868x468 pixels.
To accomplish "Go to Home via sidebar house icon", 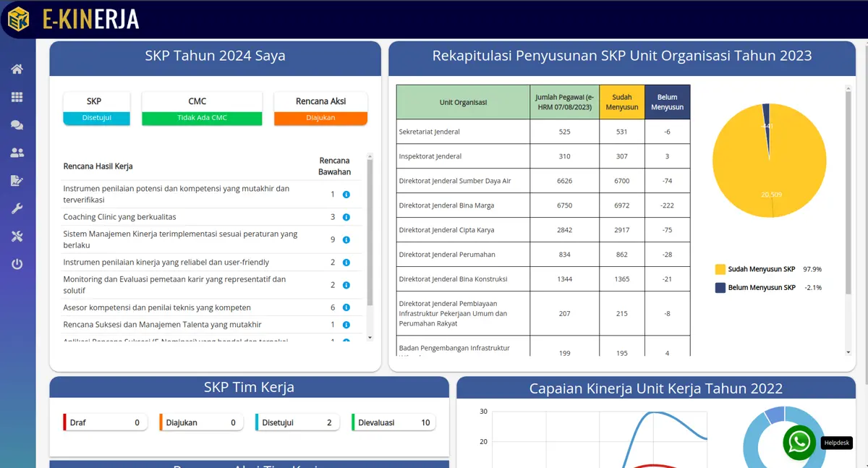I will click(17, 69).
